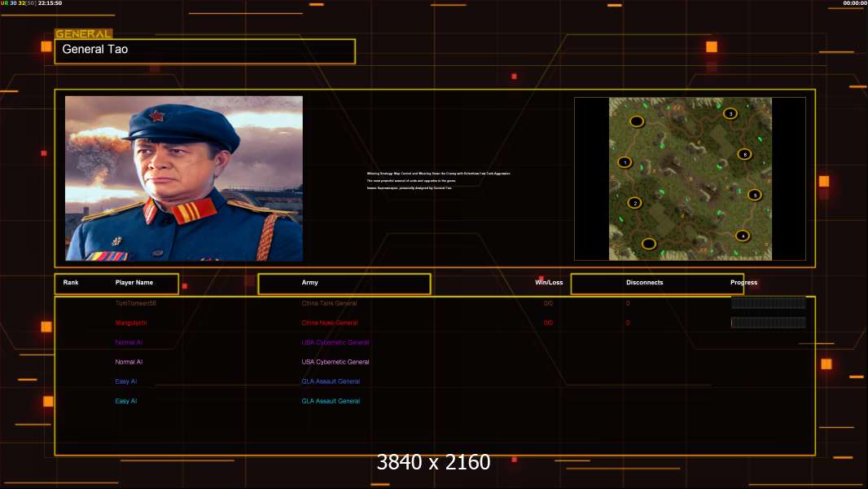Image resolution: width=868 pixels, height=489 pixels.
Task: Select the empty marker at map's top-left
Action: pyautogui.click(x=637, y=121)
